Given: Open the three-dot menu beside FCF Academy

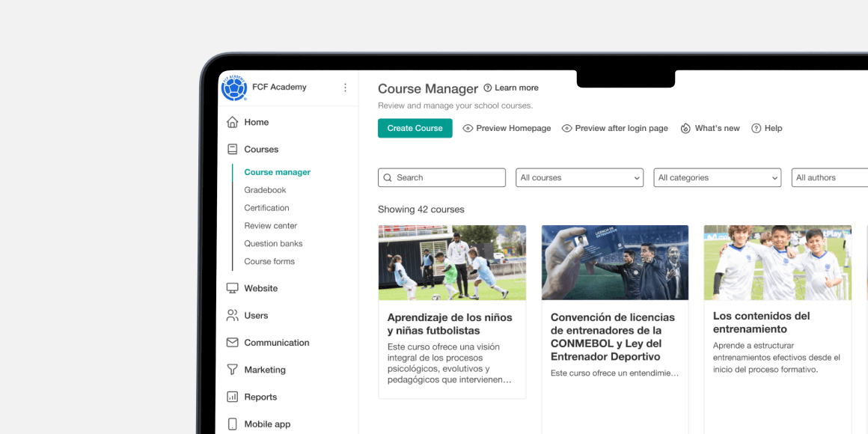Looking at the screenshot, I should point(346,88).
